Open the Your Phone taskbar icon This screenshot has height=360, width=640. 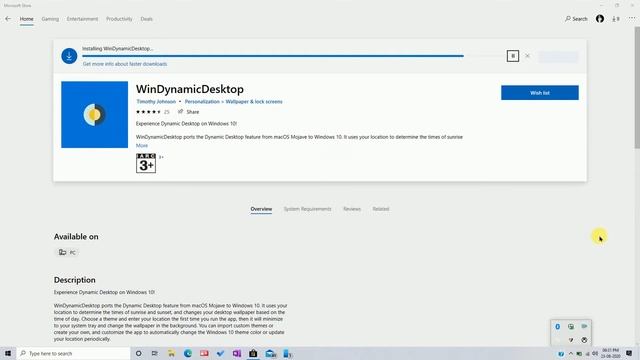point(287,353)
